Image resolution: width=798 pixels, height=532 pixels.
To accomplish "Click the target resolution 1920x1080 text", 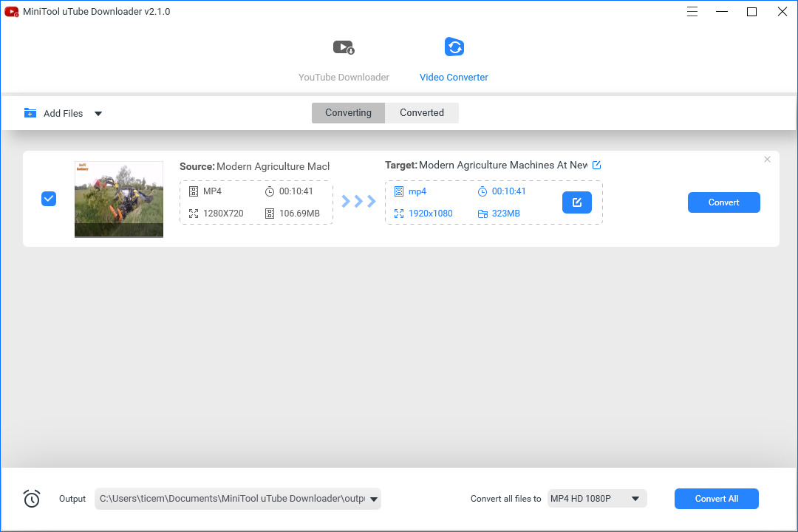I will [431, 214].
